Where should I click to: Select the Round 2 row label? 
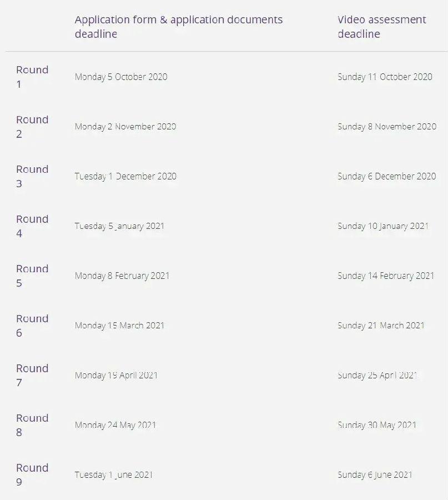[x=32, y=127]
